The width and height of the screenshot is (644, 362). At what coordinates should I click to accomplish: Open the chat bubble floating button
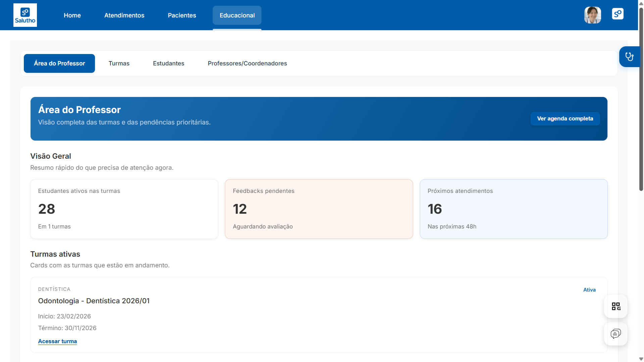(x=616, y=334)
